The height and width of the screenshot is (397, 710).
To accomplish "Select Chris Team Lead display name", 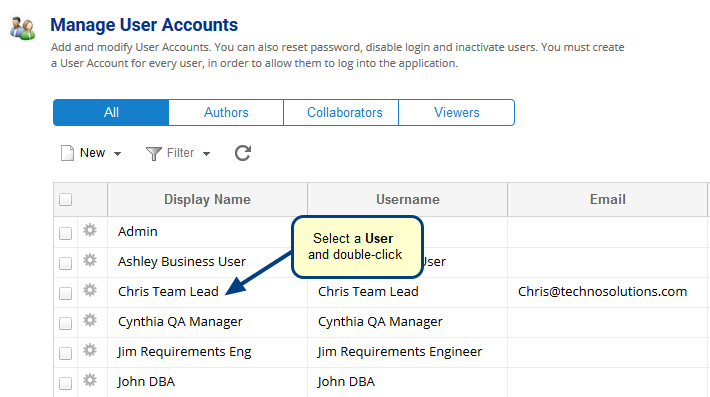I will click(168, 292).
